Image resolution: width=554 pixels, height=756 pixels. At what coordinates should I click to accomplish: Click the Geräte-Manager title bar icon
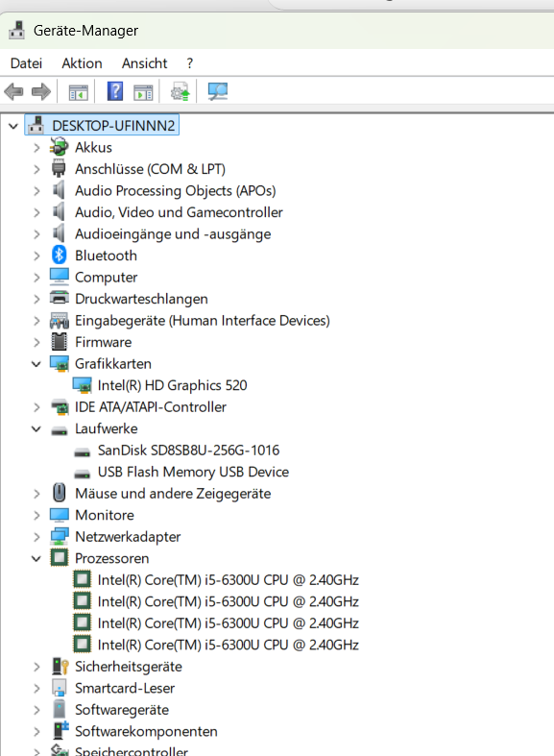(17, 30)
